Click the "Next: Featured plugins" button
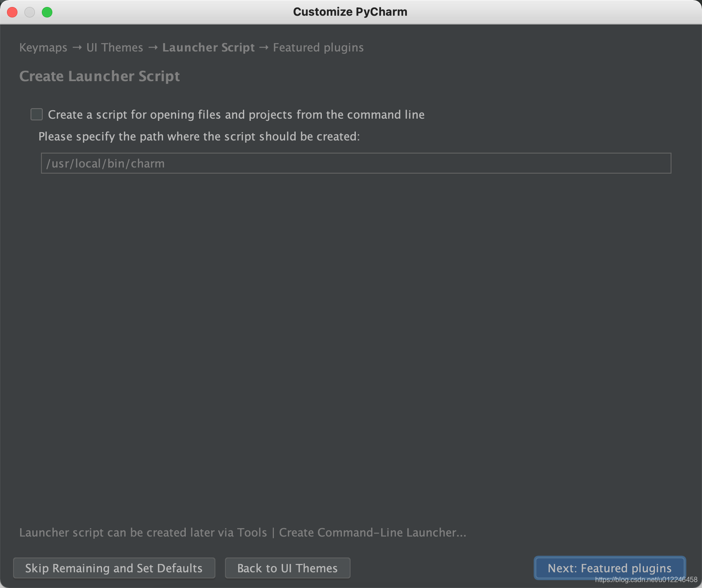The height and width of the screenshot is (588, 702). click(609, 568)
